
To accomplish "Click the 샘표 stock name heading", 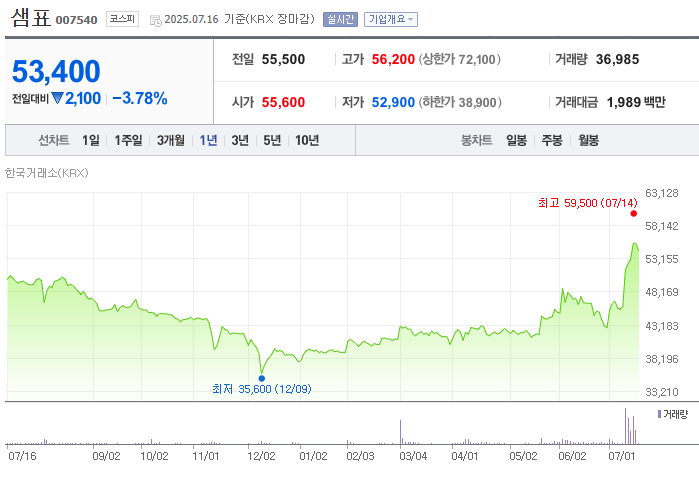I will (31, 18).
